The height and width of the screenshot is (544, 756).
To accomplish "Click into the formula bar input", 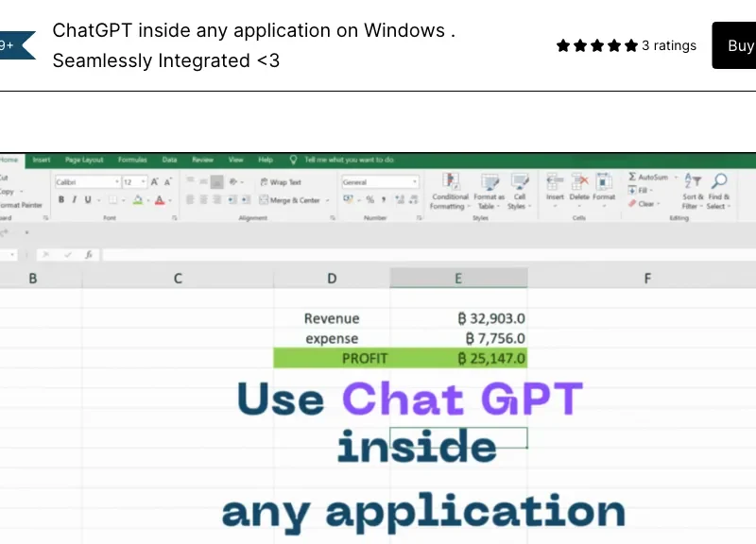I will 429,254.
